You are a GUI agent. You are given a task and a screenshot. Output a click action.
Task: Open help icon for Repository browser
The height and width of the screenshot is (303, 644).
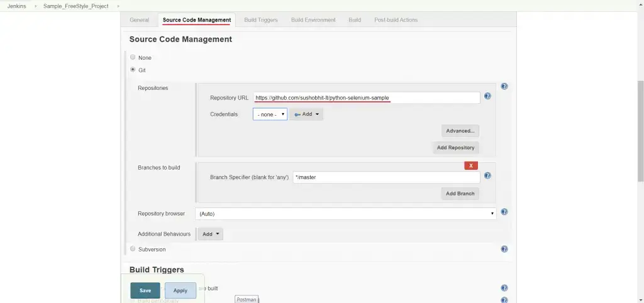(504, 212)
